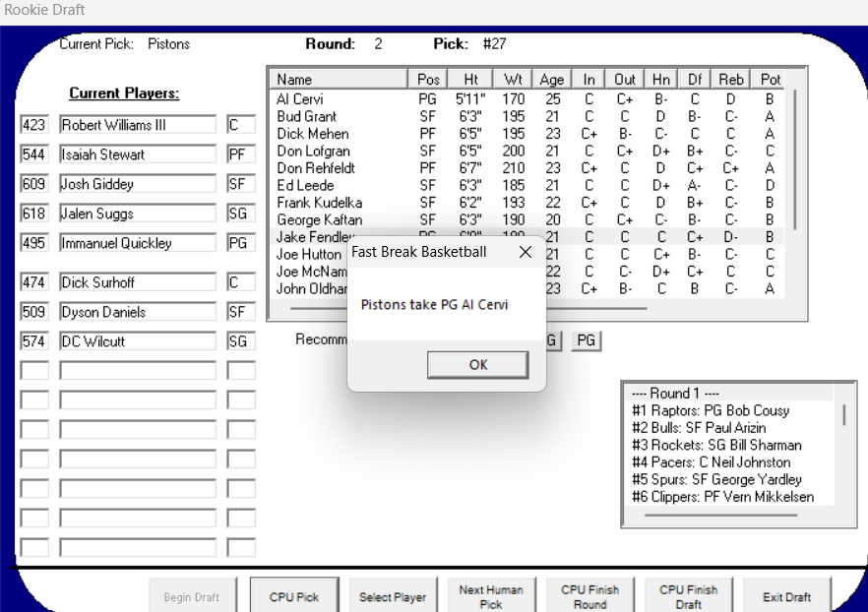Click the Wt column header
Image resolution: width=868 pixels, height=612 pixels.
[x=513, y=79]
